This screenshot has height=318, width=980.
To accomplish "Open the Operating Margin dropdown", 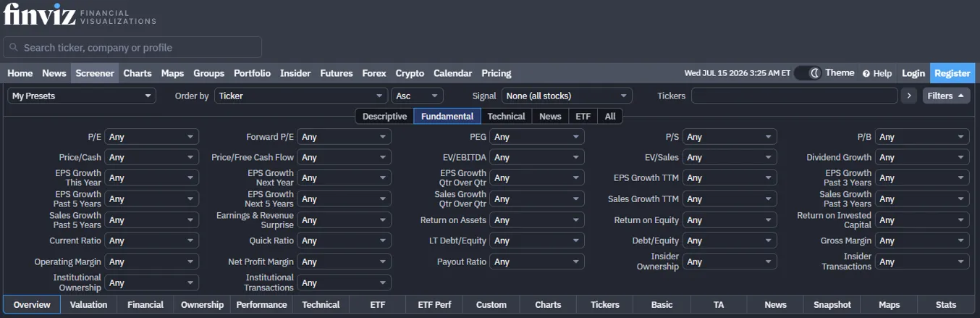I will [x=151, y=261].
